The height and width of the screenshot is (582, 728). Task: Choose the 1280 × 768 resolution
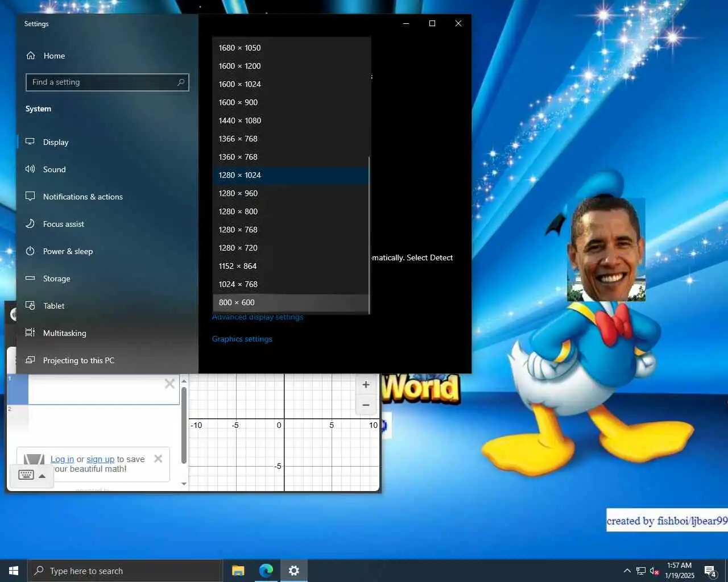click(291, 230)
